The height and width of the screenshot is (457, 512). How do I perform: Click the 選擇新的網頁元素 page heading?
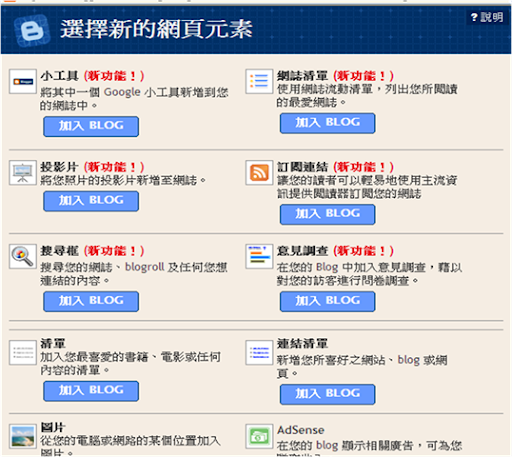(x=156, y=29)
